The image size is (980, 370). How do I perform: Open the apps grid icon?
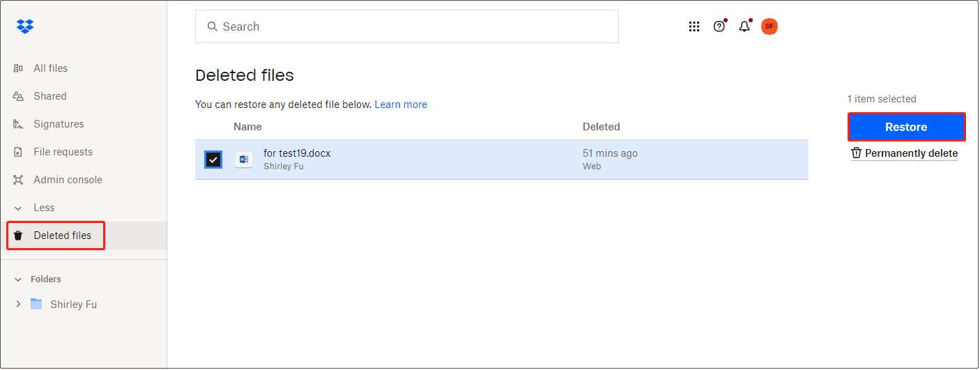(x=694, y=26)
